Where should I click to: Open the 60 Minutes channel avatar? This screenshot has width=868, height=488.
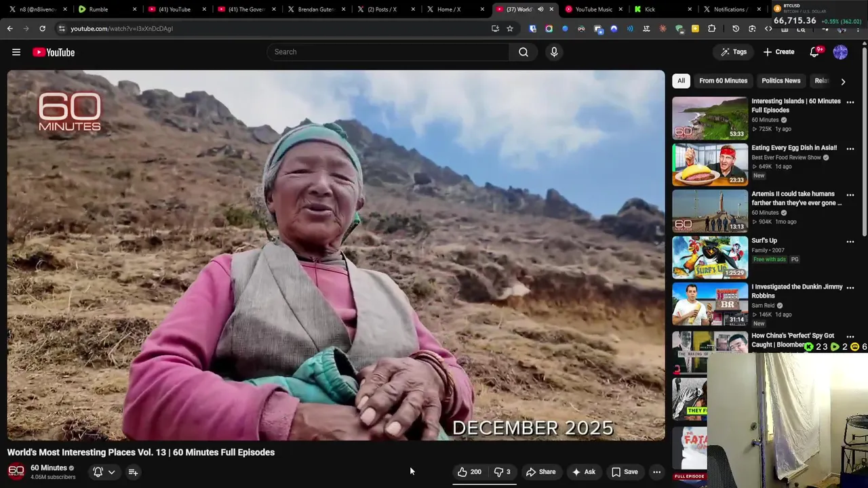click(x=16, y=472)
